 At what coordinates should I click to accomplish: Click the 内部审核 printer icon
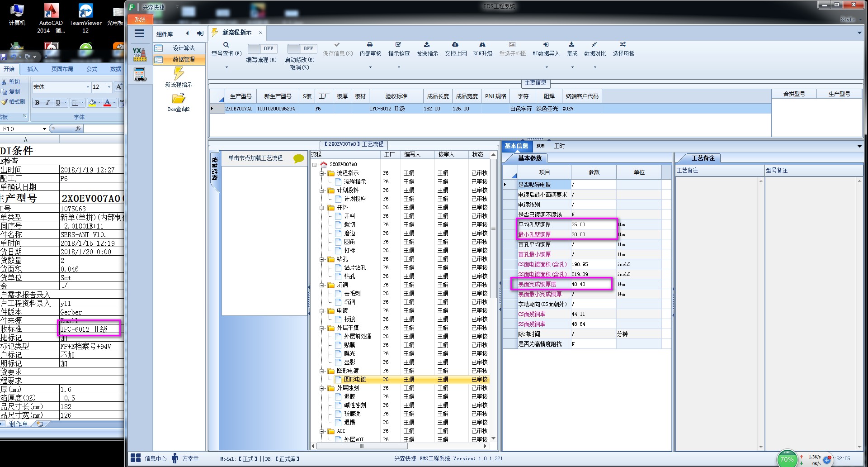point(370,45)
